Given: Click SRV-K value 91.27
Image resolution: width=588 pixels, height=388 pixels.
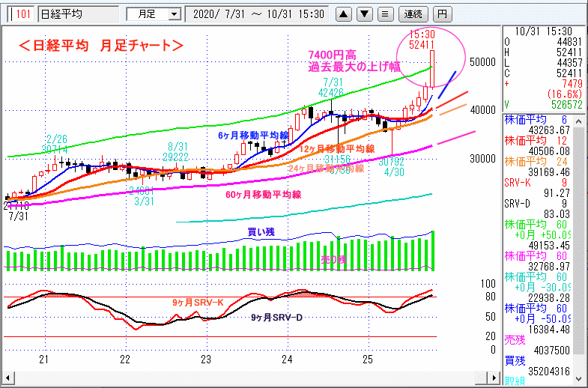Looking at the screenshot, I should [557, 193].
